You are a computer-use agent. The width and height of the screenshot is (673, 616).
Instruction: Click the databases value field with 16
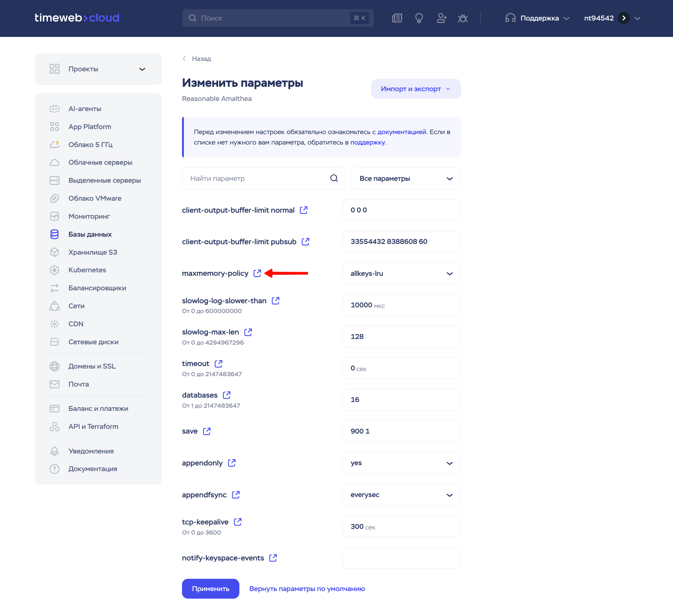point(401,400)
